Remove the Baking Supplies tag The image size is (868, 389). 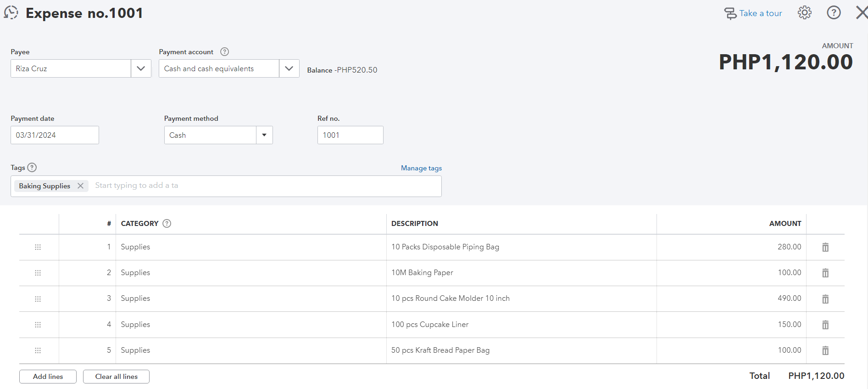point(81,186)
